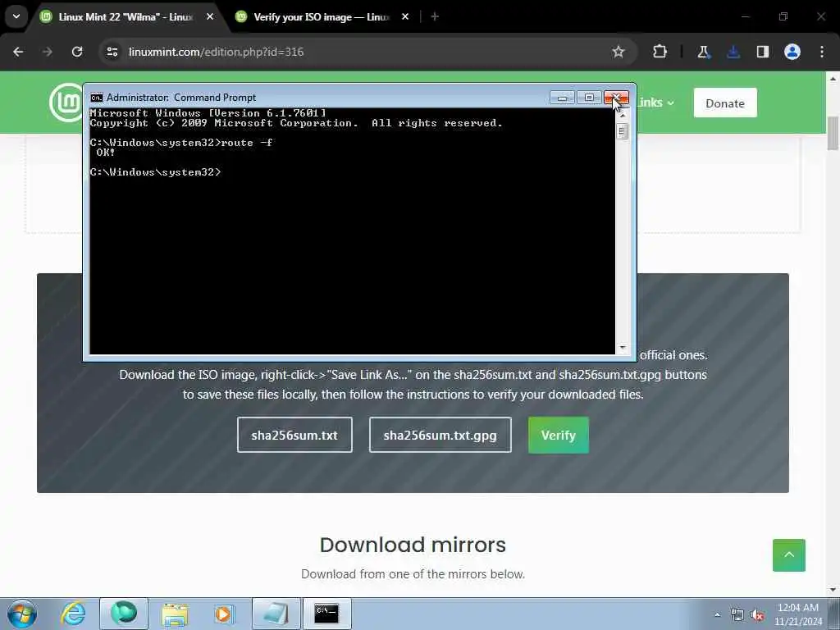This screenshot has height=630, width=840.
Task: Open the Windows Start menu
Action: [22, 614]
